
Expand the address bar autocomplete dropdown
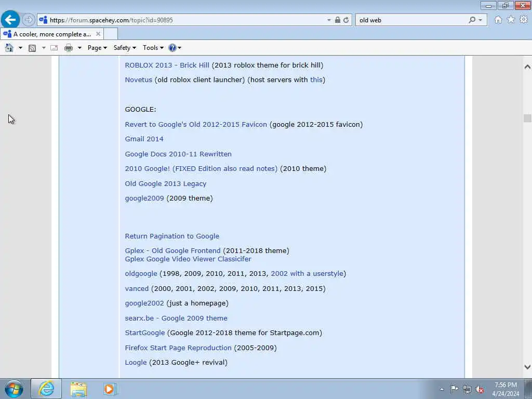point(329,20)
